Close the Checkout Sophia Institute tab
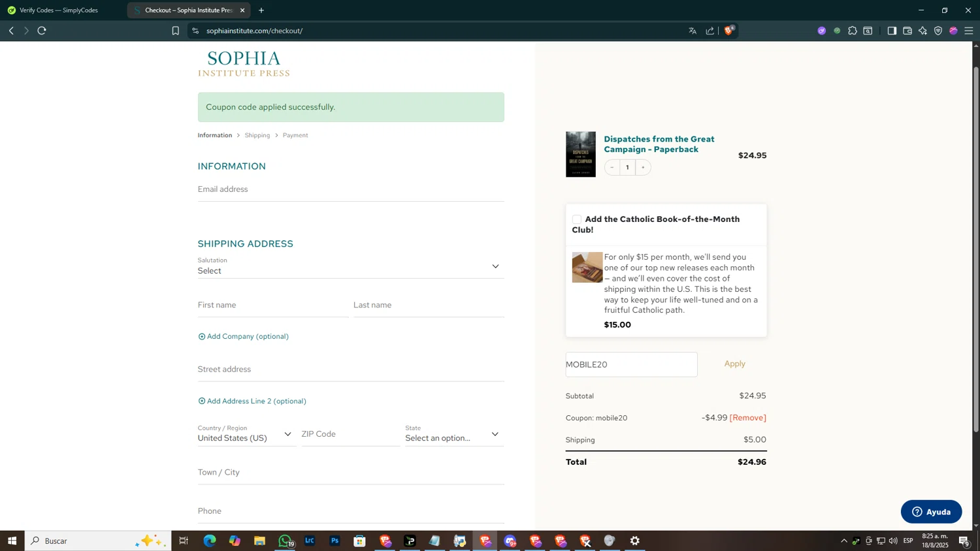The width and height of the screenshot is (980, 551). tap(242, 10)
